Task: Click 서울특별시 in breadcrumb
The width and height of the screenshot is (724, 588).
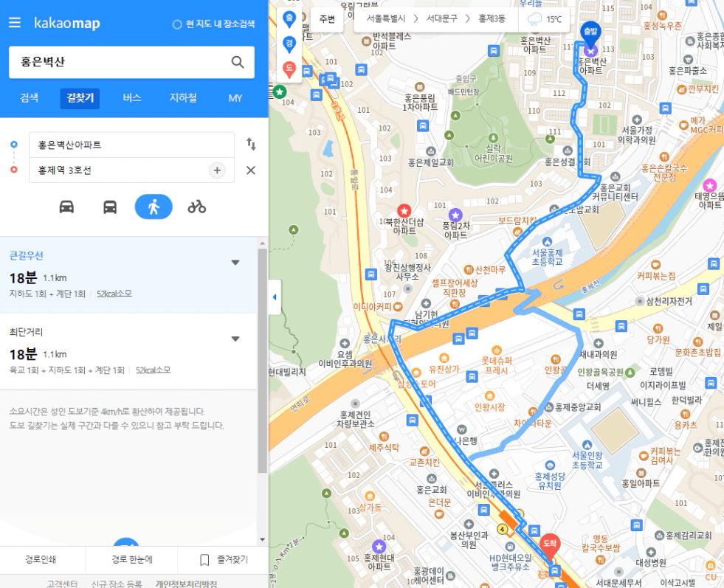Action: pos(385,18)
